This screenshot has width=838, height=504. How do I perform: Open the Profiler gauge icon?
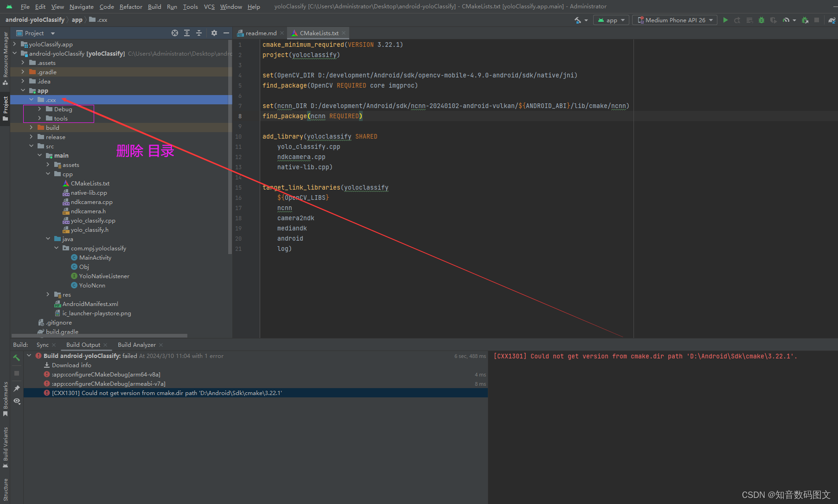(x=787, y=20)
